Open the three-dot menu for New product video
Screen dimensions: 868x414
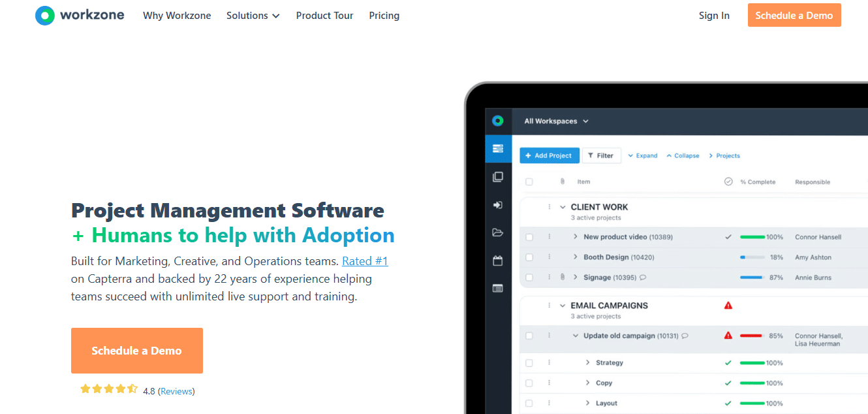click(549, 237)
